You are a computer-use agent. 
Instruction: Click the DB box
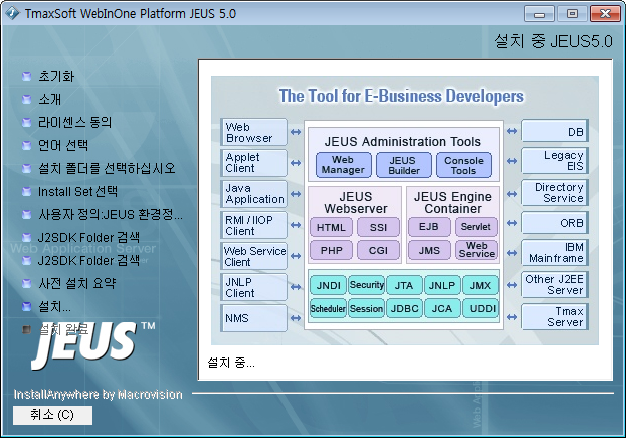click(x=555, y=131)
